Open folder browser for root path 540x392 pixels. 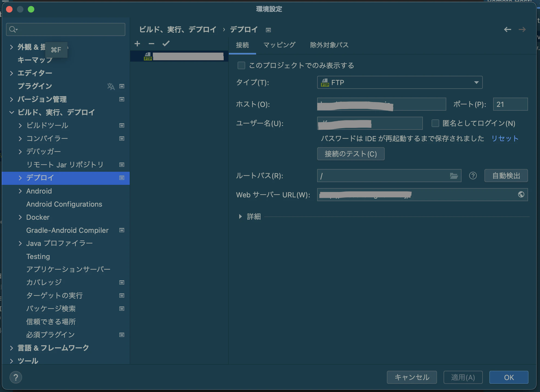[454, 176]
